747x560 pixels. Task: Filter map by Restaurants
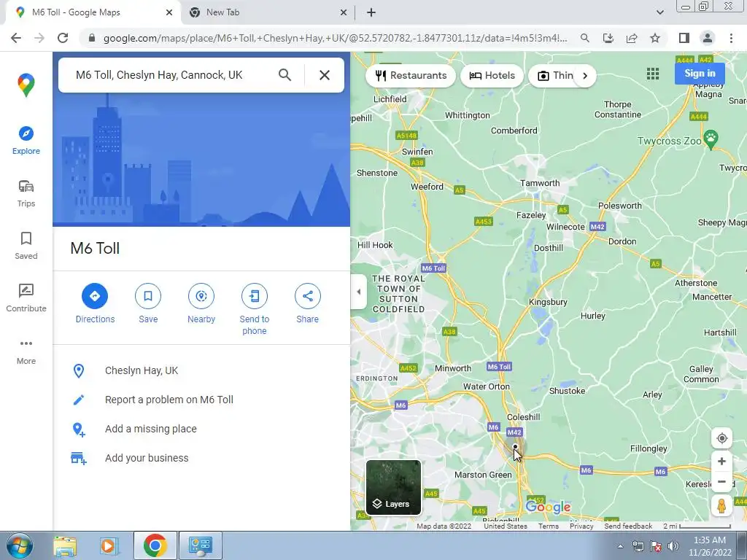tap(411, 76)
